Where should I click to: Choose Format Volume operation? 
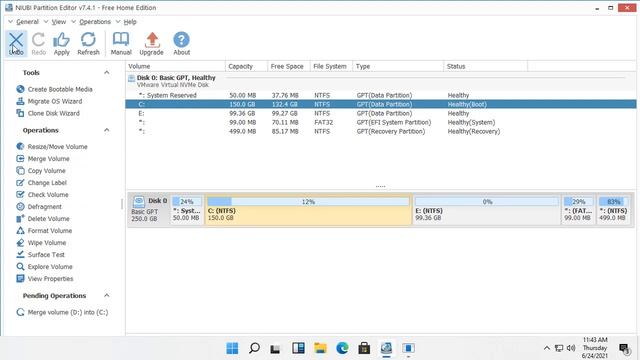tap(44, 231)
